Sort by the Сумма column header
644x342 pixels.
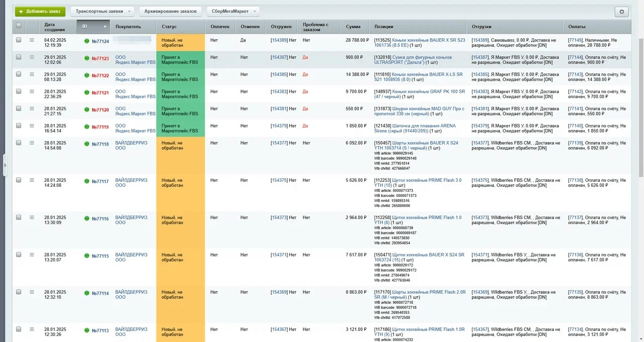click(353, 27)
